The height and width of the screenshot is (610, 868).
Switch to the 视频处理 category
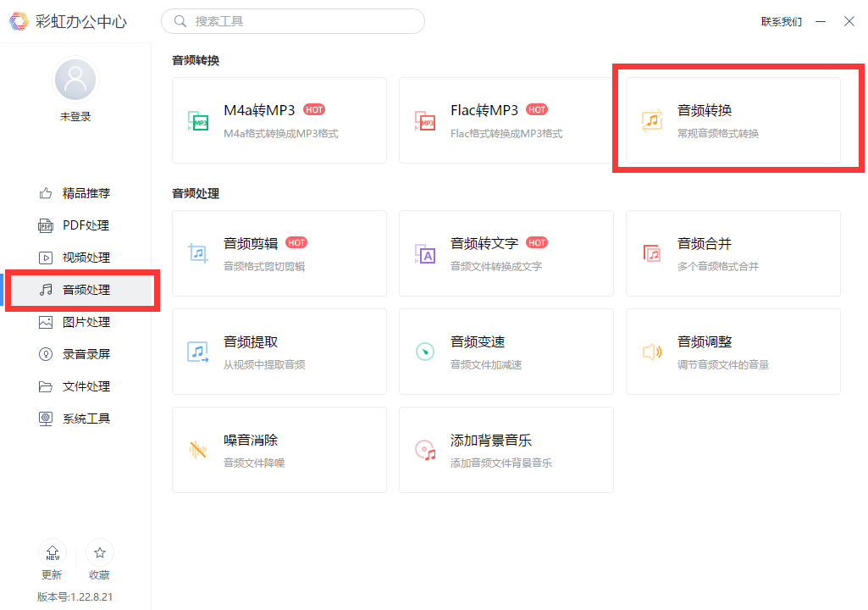click(76, 257)
